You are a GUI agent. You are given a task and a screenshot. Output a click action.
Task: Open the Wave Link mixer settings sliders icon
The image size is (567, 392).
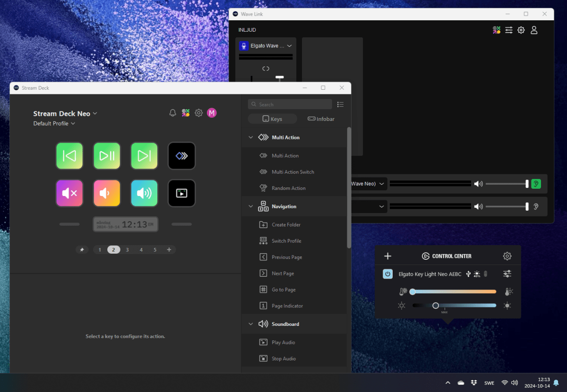pyautogui.click(x=508, y=30)
